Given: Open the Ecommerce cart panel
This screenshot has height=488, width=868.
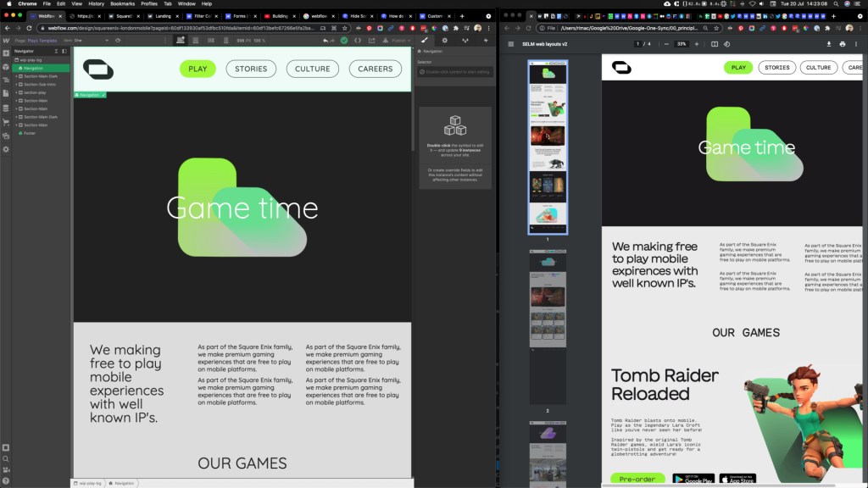Looking at the screenshot, I should coord(7,122).
